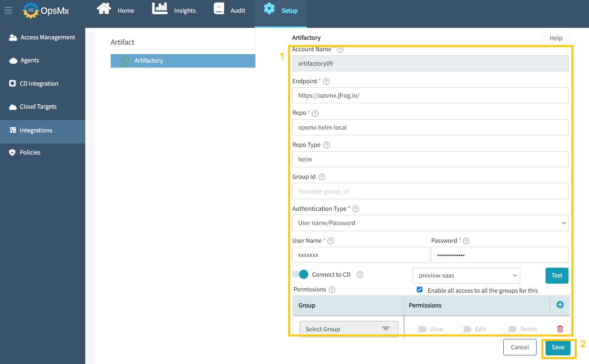Switch to the Insights tab
This screenshot has height=364, width=589.
174,10
